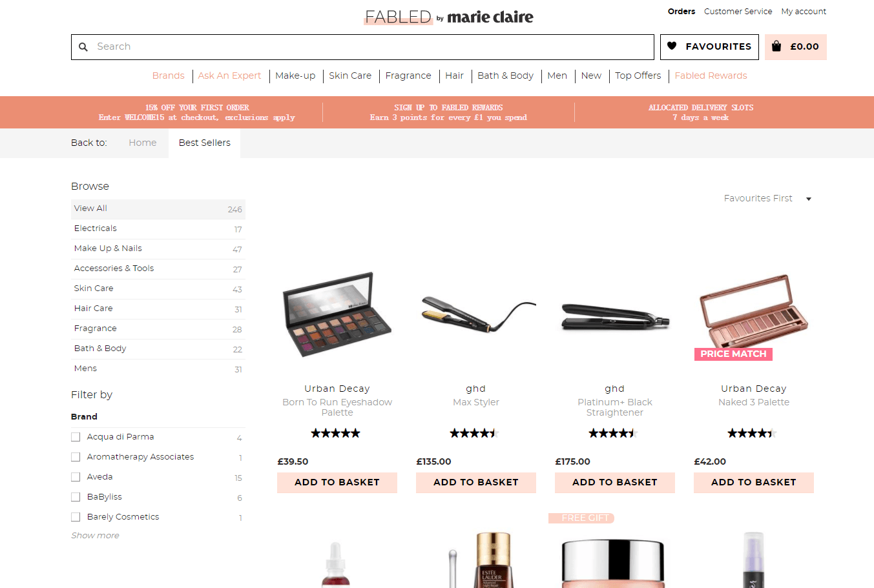874x588 pixels.
Task: Click the search magnifier icon
Action: pos(83,47)
